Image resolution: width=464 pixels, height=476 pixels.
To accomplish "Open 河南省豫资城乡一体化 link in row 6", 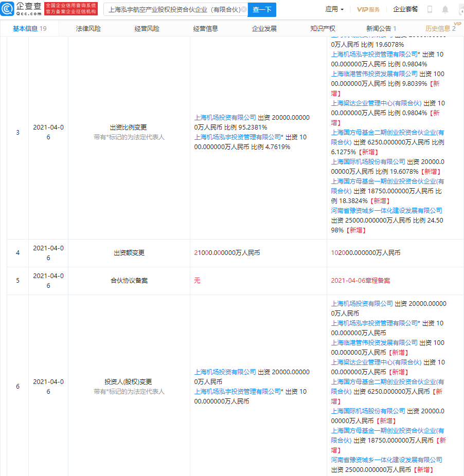I will pos(386,460).
